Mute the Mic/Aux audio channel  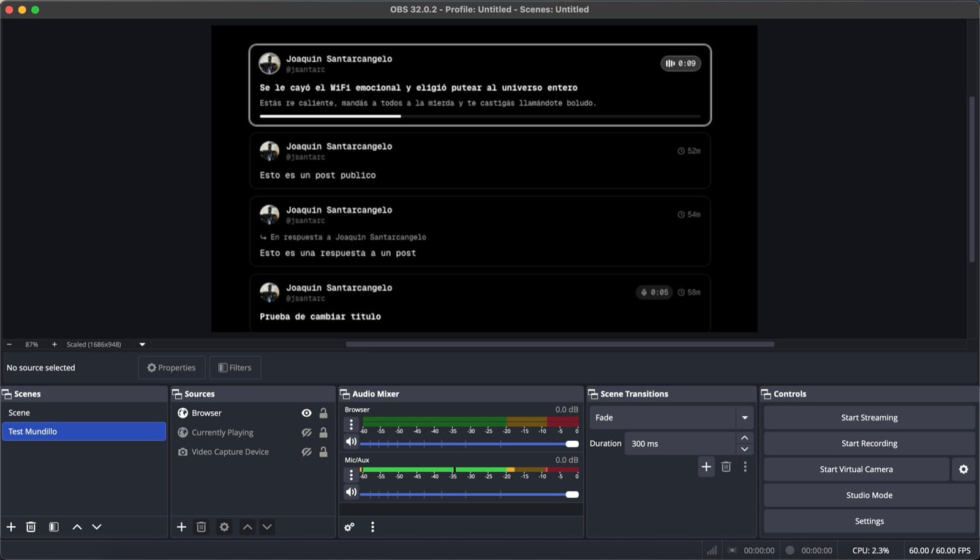(351, 492)
